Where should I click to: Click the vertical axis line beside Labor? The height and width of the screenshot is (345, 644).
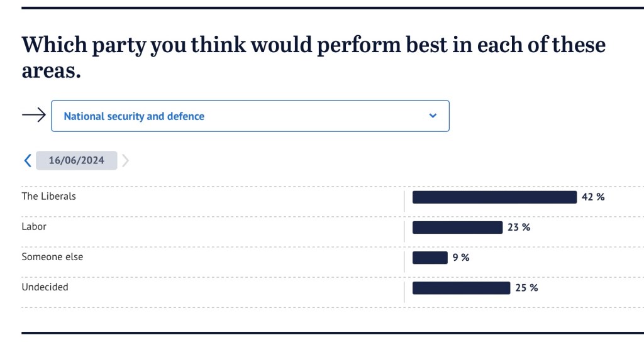point(404,227)
